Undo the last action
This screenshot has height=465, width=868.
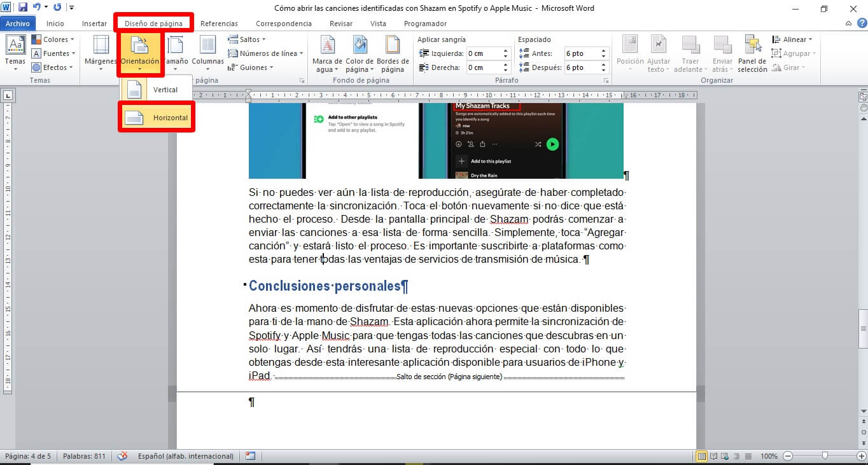pyautogui.click(x=36, y=8)
